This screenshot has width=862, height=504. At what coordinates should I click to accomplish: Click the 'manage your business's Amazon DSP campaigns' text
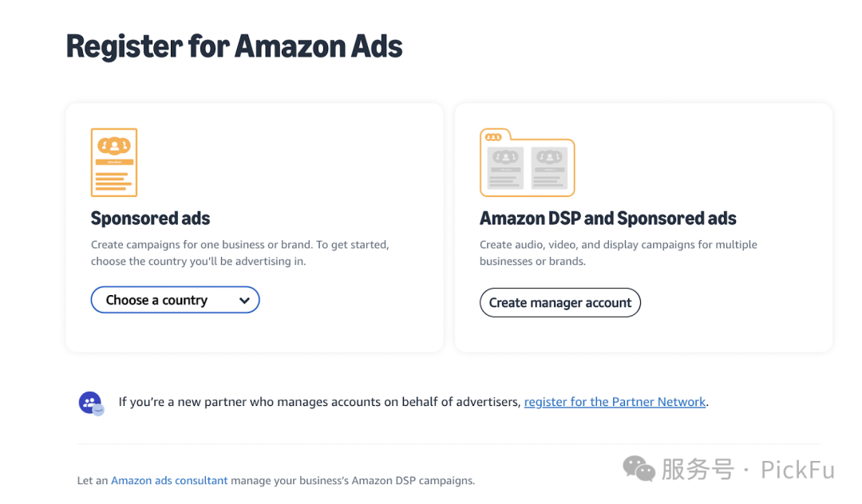click(353, 481)
